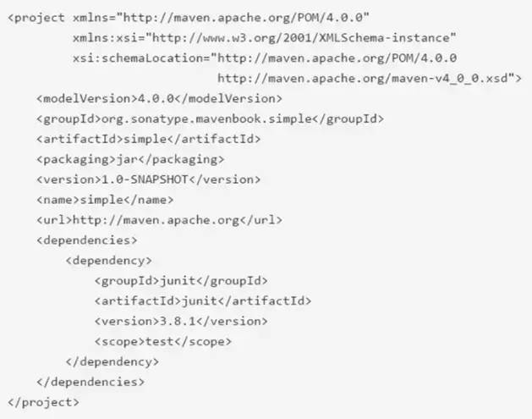This screenshot has height=419, width=532.
Task: Click the http://maven.apache.org url value
Action: (x=156, y=220)
